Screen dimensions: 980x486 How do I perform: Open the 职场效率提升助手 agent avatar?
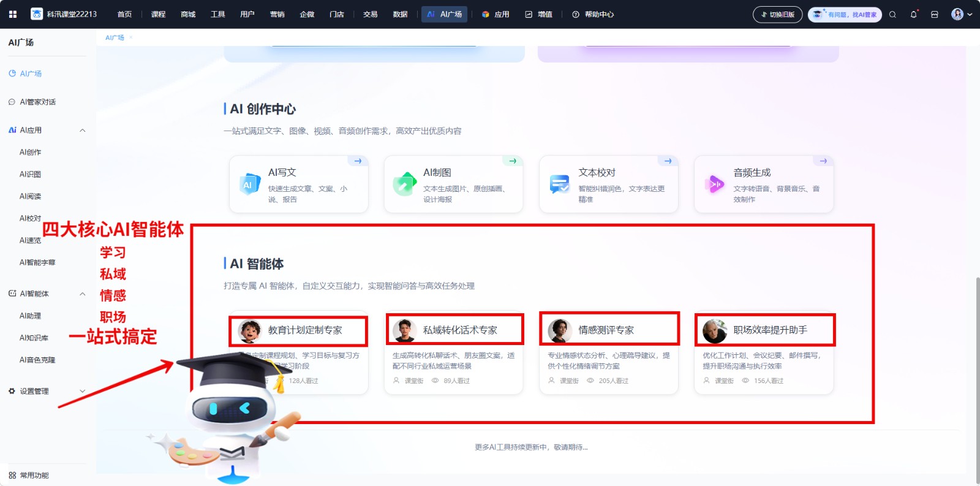[715, 331]
